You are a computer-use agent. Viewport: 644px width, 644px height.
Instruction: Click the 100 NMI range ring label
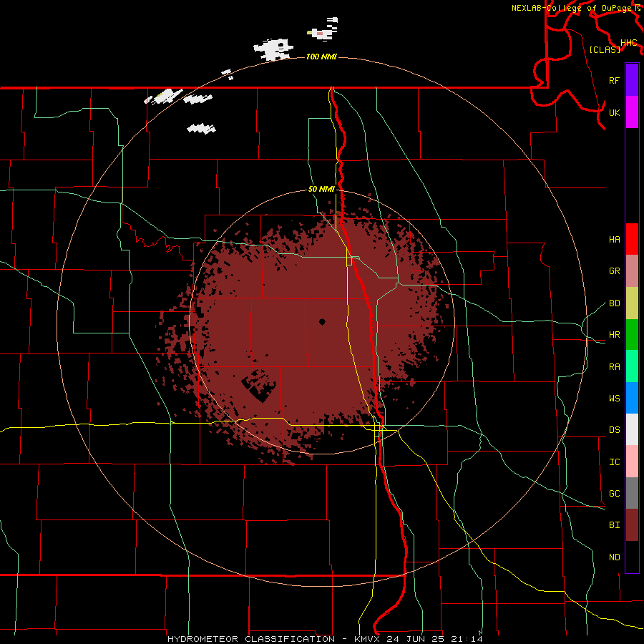[x=321, y=57]
